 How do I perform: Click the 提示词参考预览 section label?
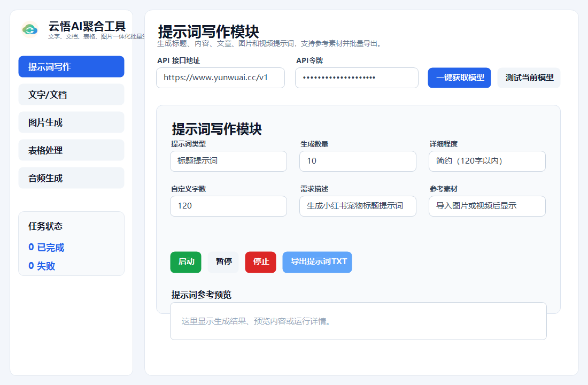point(202,295)
